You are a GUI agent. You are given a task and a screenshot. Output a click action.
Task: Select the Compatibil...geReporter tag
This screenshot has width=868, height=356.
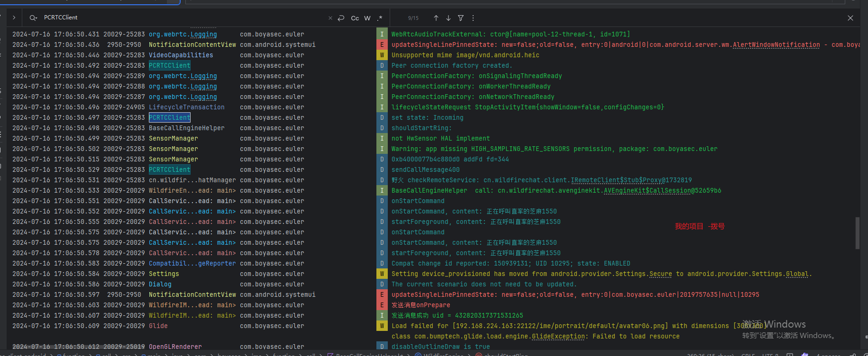[x=192, y=263]
